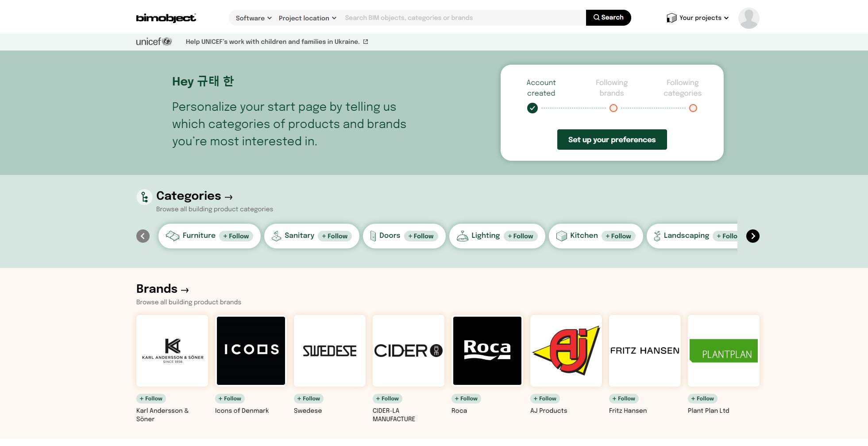Click the UNICEF logo
Viewport: 868px width, 446px height.
pyautogui.click(x=154, y=42)
